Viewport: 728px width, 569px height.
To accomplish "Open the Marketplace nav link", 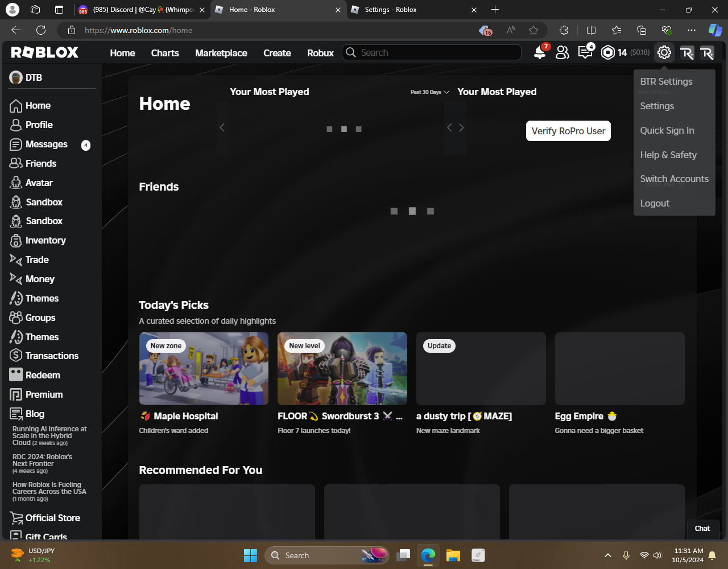I will click(221, 53).
